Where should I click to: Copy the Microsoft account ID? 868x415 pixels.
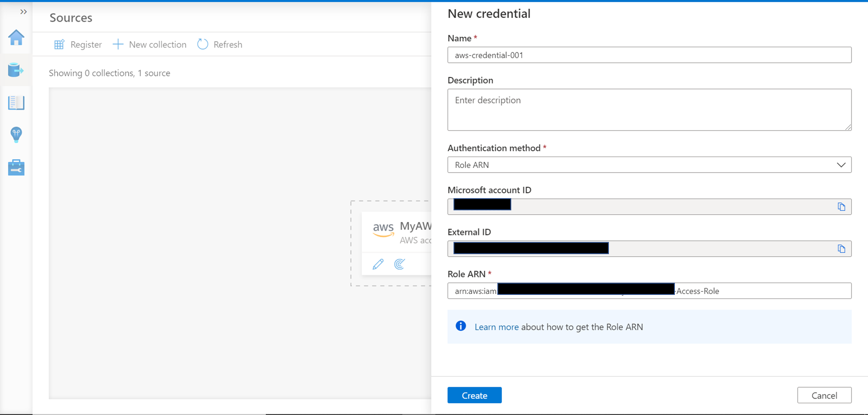pos(841,207)
